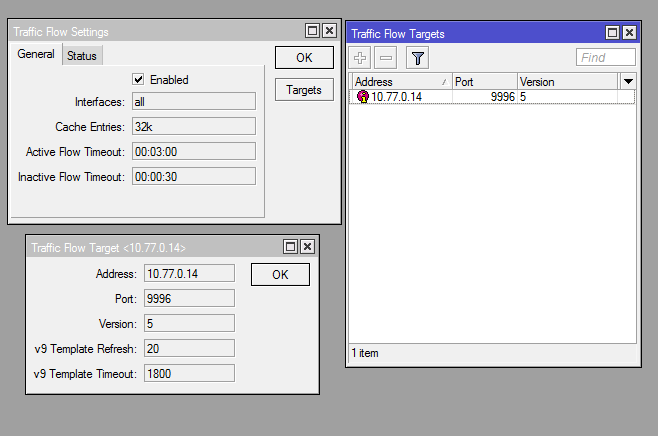Maximize the Traffic Flow Settings window

(312, 31)
